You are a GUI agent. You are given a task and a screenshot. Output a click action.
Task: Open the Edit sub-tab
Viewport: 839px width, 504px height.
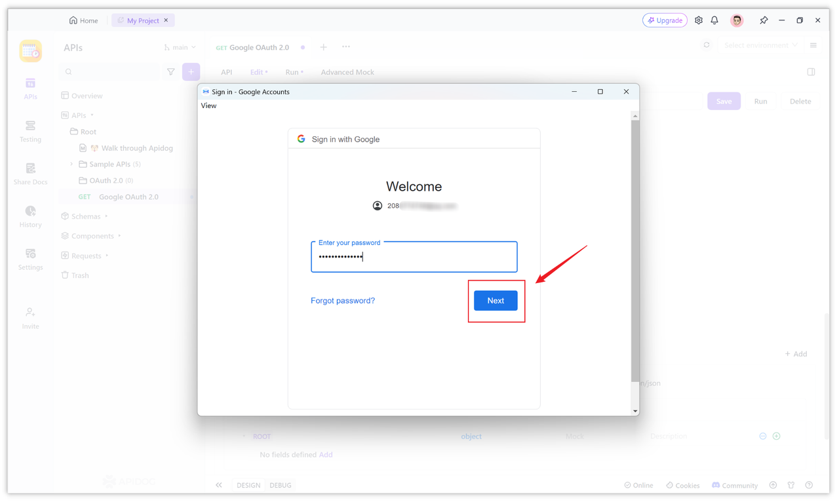259,72
